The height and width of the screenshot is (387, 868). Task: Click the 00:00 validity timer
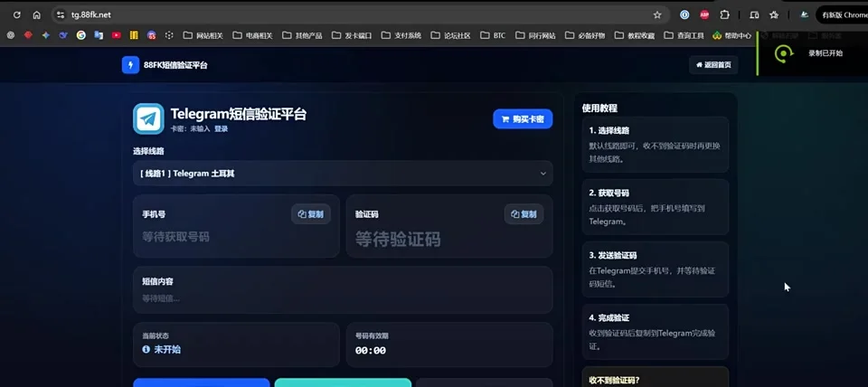point(371,351)
